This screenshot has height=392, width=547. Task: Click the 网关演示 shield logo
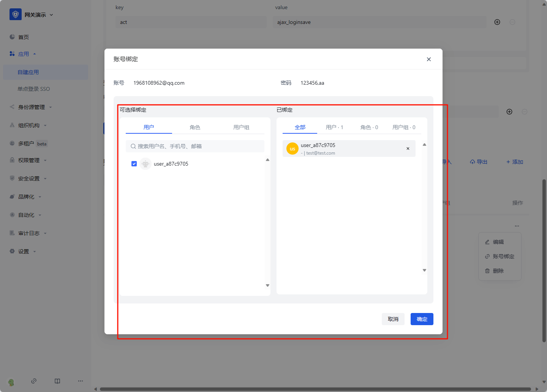(16, 14)
